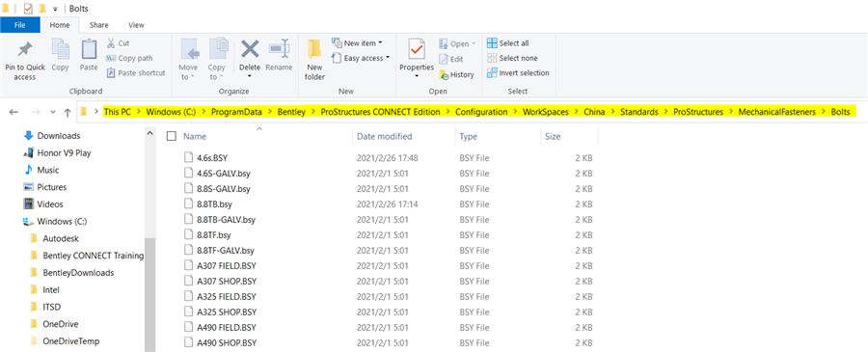The image size is (868, 352).
Task: Toggle the select-all checkbox in header
Action: [172, 136]
